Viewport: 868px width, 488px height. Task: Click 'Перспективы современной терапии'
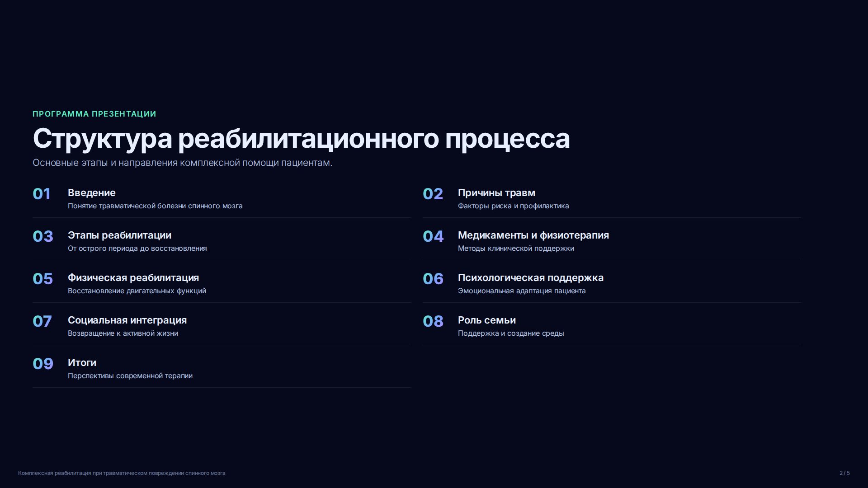tap(130, 376)
